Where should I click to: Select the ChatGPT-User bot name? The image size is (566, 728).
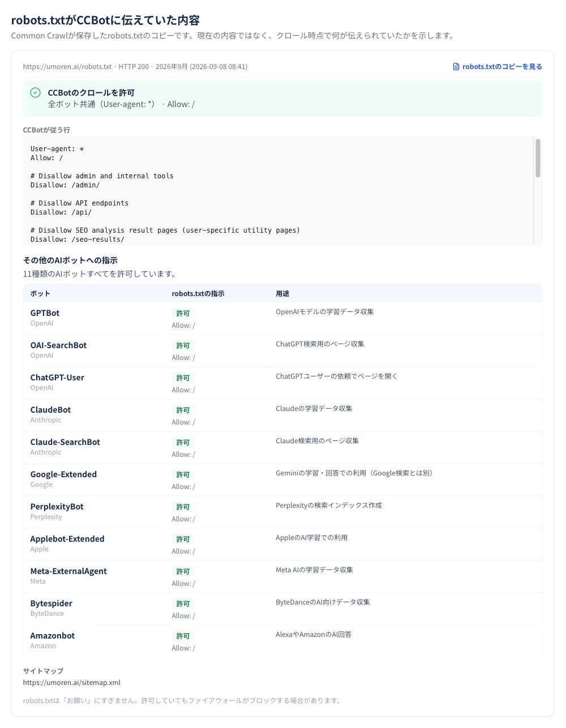[x=57, y=378]
